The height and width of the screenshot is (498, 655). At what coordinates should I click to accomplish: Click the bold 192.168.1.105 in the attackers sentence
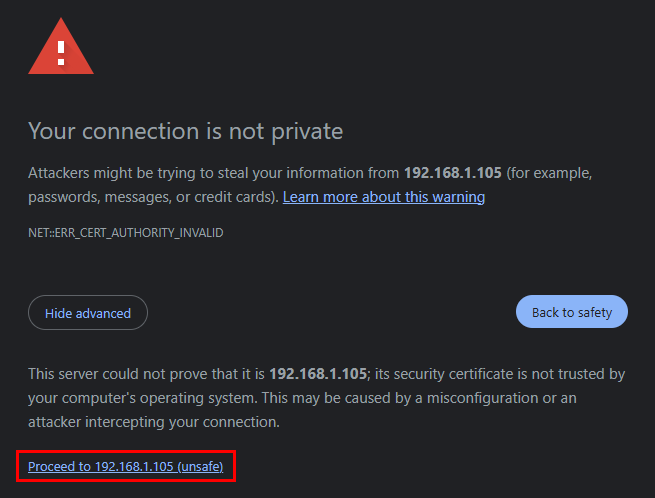pyautogui.click(x=452, y=173)
